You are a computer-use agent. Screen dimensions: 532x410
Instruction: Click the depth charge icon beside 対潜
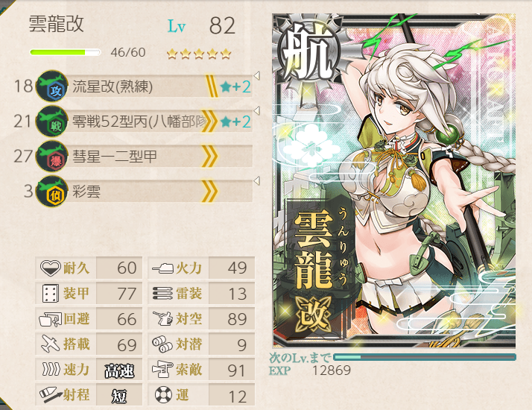coord(162,344)
